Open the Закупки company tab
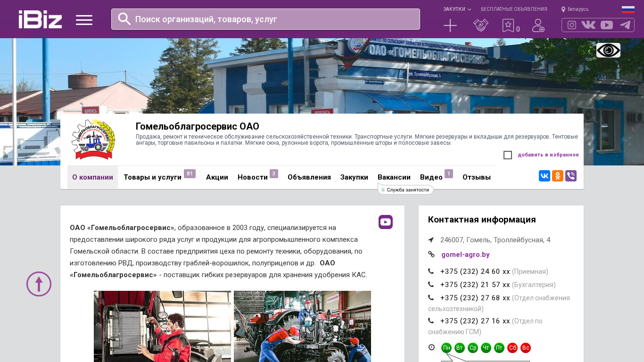Image resolution: width=644 pixels, height=362 pixels. pyautogui.click(x=354, y=177)
